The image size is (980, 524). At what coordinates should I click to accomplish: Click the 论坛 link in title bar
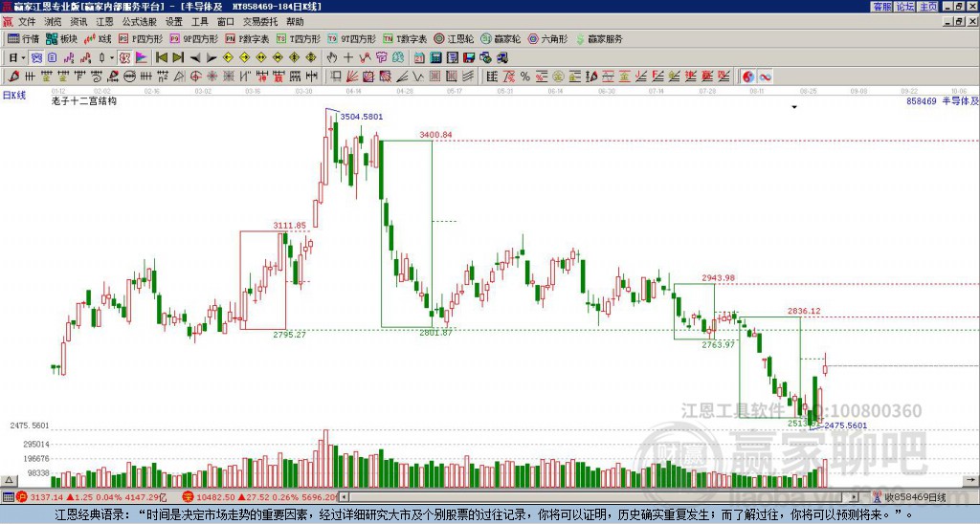tap(904, 7)
